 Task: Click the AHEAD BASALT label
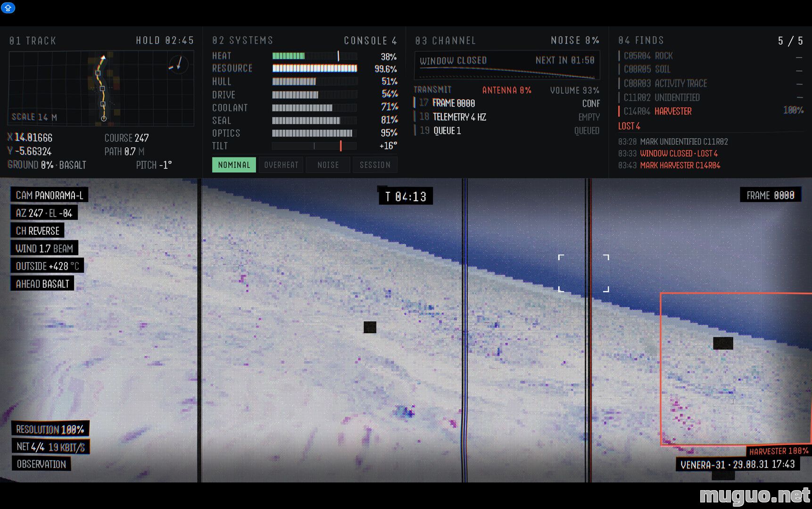coord(42,284)
